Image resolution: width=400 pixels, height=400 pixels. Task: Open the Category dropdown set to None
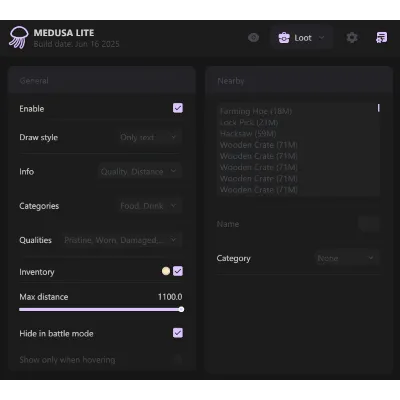[346, 258]
